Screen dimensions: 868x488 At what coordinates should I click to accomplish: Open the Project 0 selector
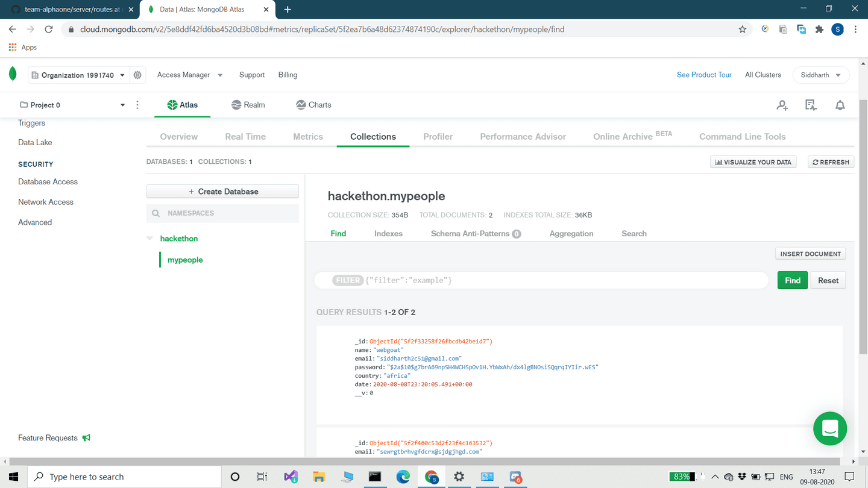pyautogui.click(x=72, y=105)
